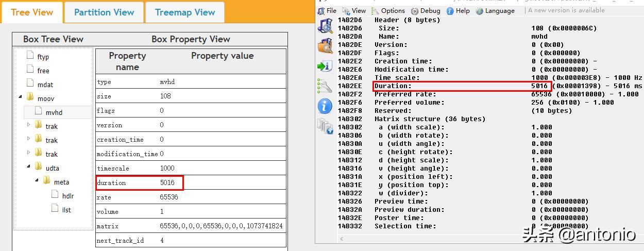Click the 'A new version is available' notice
The image size is (644, 251).
(x=566, y=10)
